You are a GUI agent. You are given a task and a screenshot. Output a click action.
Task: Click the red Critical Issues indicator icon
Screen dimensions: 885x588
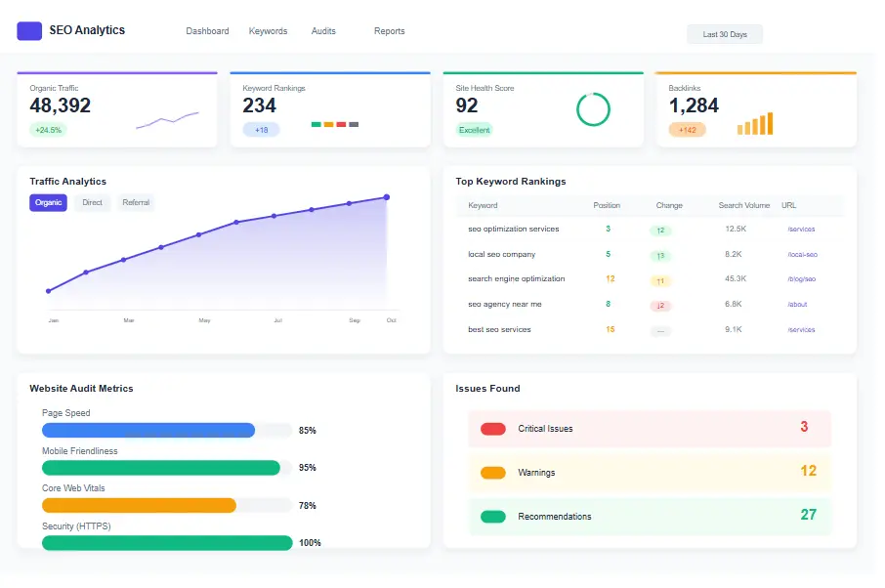[x=493, y=428]
